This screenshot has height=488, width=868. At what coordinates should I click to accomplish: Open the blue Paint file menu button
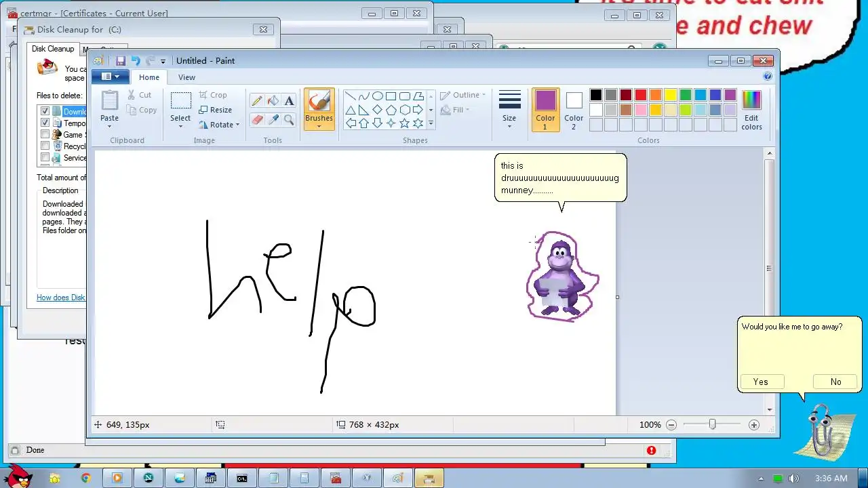click(110, 77)
